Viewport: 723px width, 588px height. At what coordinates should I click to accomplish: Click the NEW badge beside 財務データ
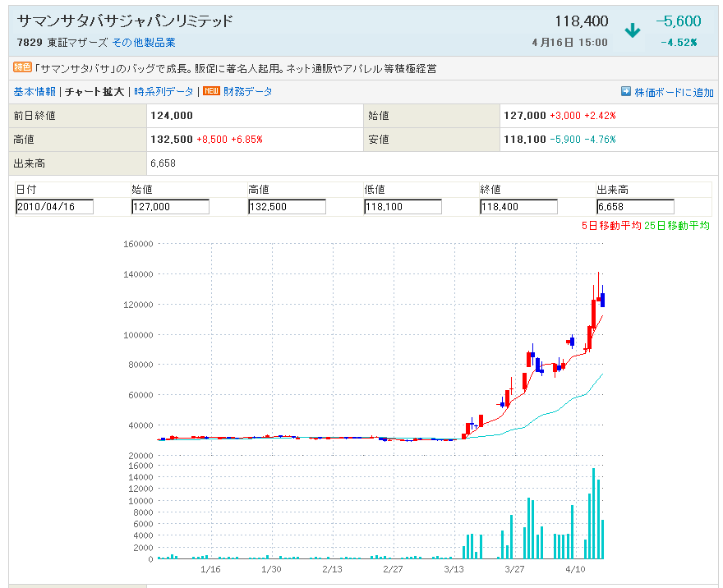click(211, 92)
